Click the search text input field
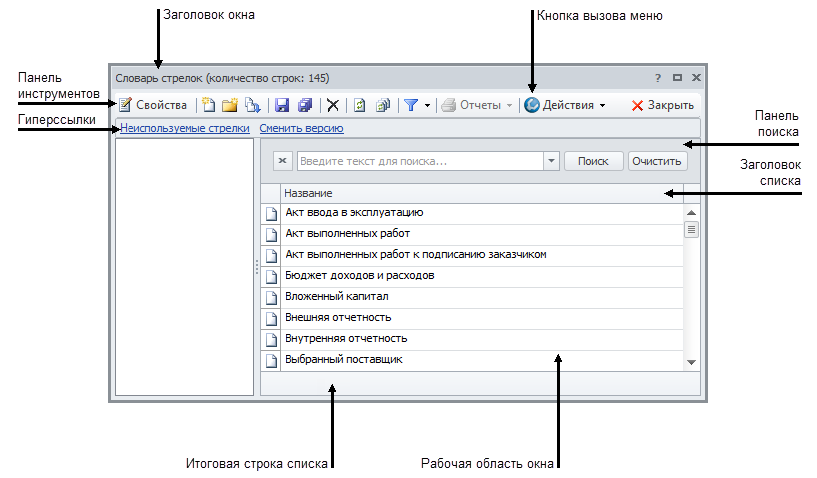The image size is (817, 478). coord(420,161)
